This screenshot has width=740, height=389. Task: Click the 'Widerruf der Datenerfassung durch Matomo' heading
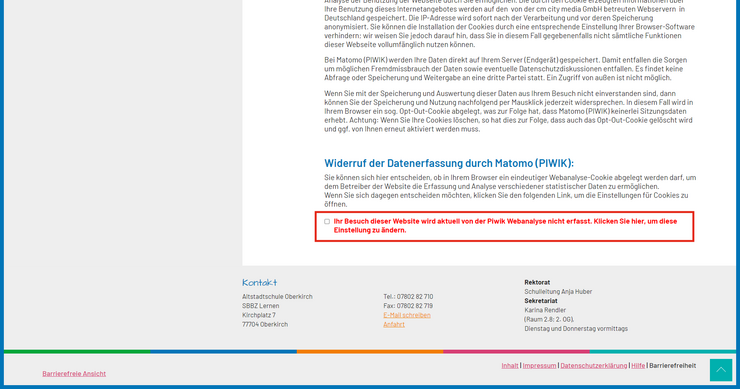[x=449, y=163]
